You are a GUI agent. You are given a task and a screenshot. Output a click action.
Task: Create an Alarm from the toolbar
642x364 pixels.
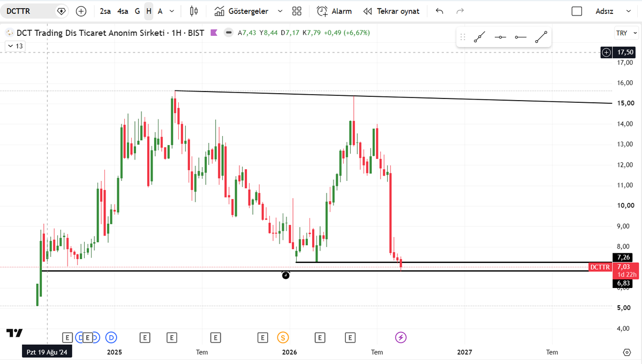pyautogui.click(x=334, y=11)
